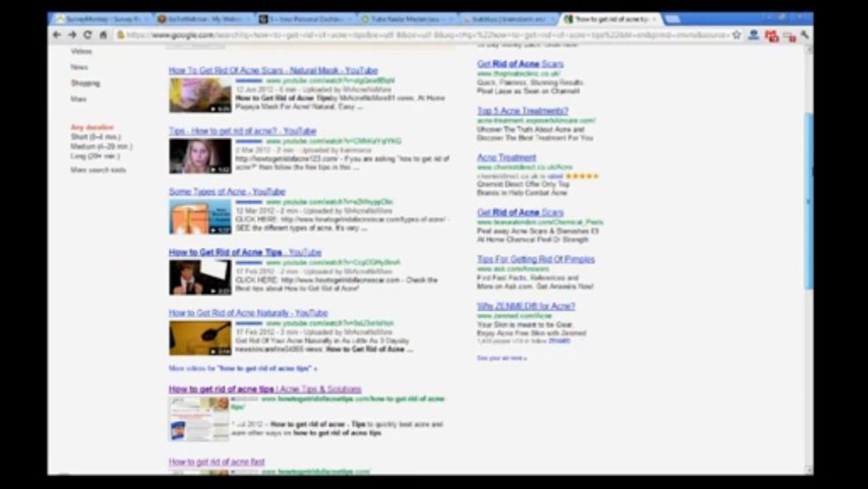The height and width of the screenshot is (489, 868).
Task: Open How to get rid of acne fast result
Action: tap(216, 463)
